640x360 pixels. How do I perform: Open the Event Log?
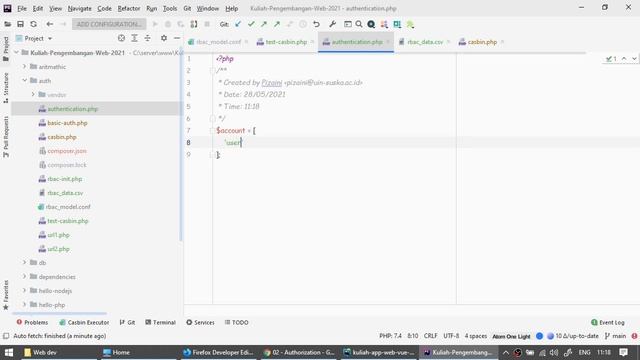(608, 322)
